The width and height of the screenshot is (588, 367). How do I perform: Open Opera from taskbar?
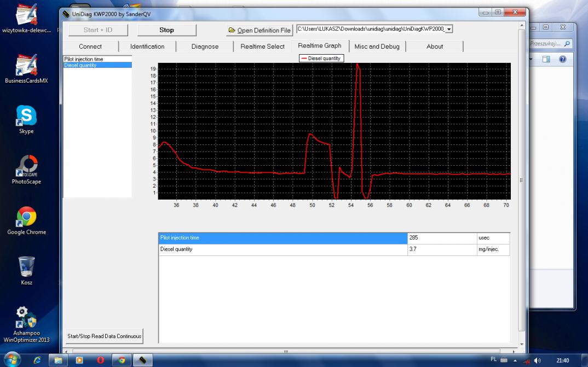click(x=101, y=360)
